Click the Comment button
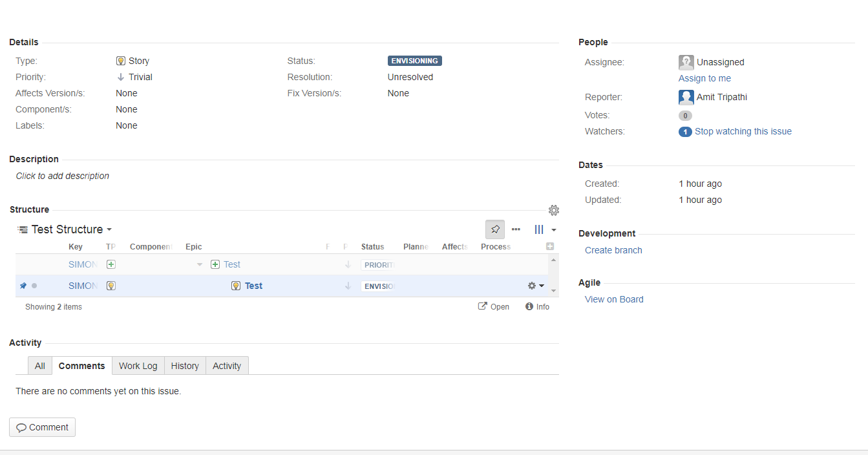Image resolution: width=868 pixels, height=455 pixels. [42, 427]
